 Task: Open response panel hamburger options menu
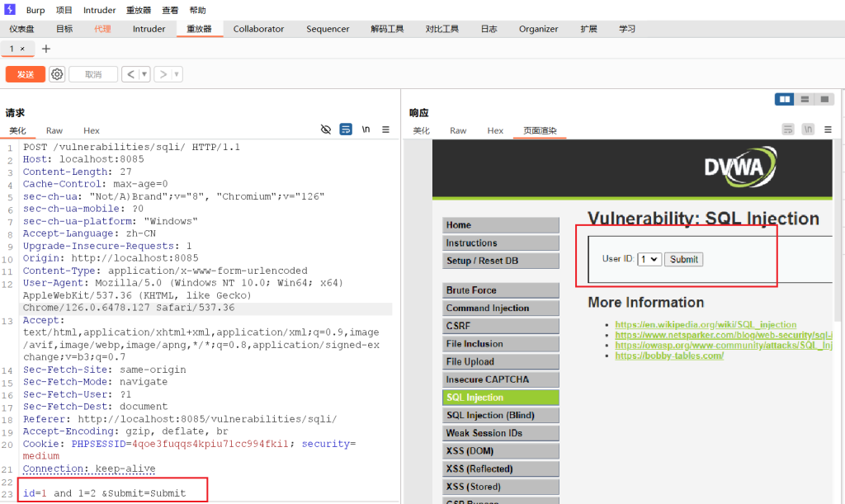pyautogui.click(x=828, y=130)
